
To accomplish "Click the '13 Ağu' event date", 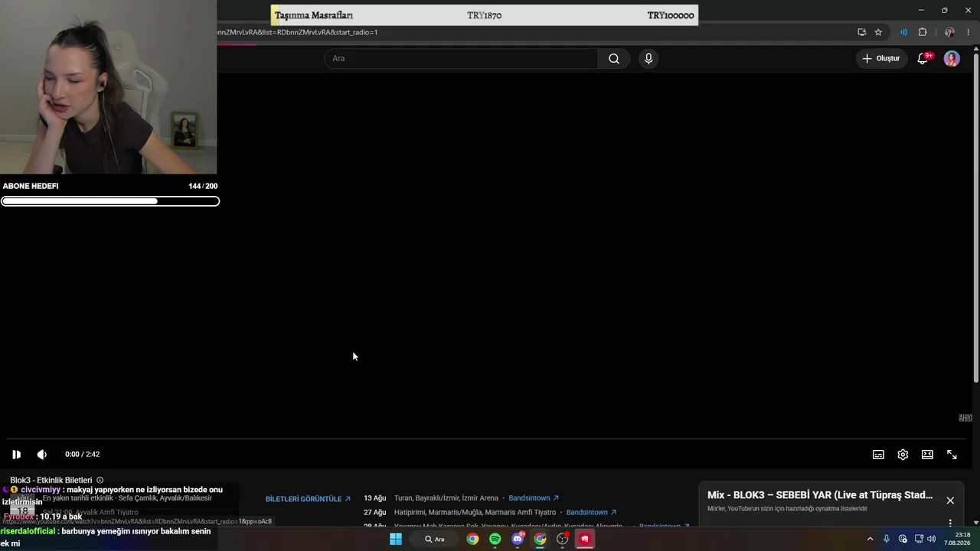I will 375,498.
